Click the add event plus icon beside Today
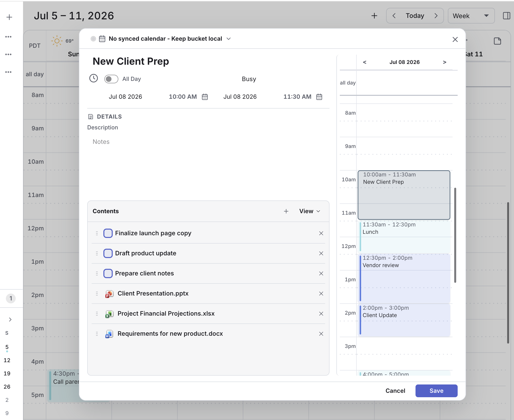The image size is (514, 420). 374,16
